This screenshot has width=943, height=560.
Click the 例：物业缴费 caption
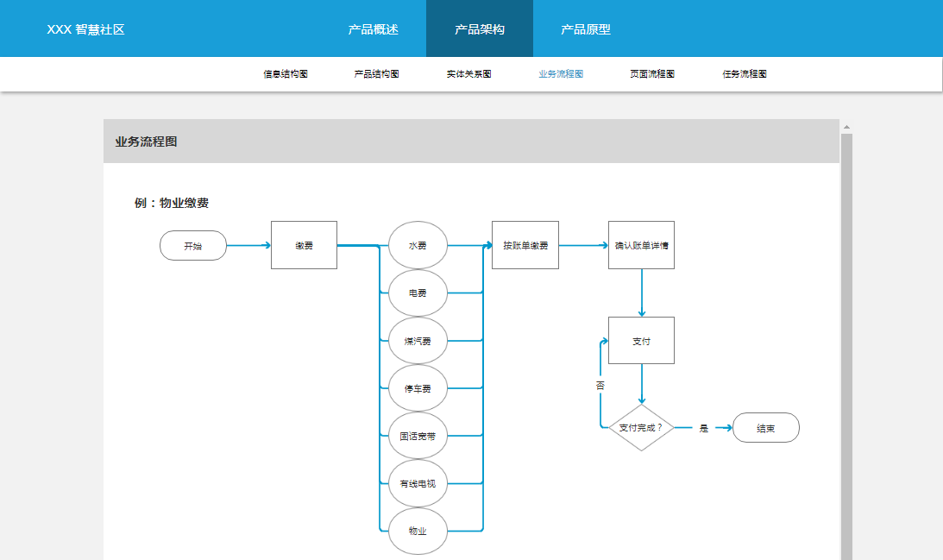pos(172,203)
